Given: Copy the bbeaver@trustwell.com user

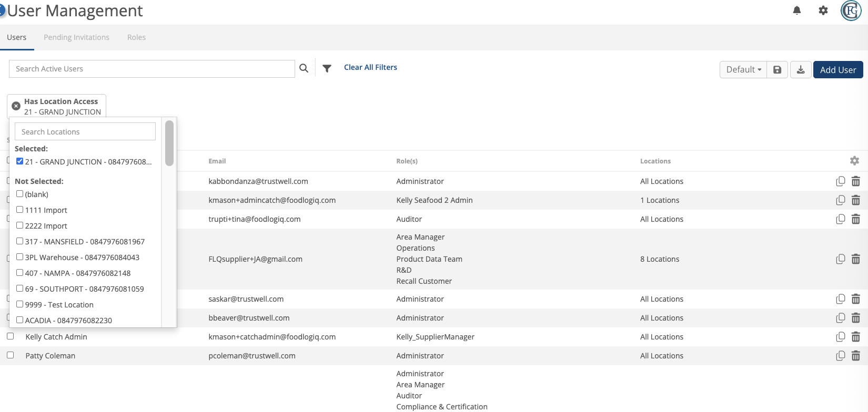Looking at the screenshot, I should [x=841, y=318].
